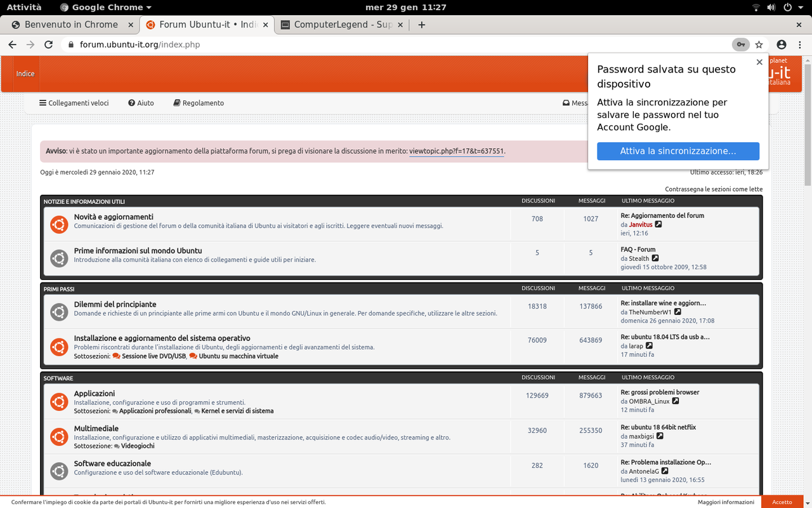Click the padlock icon in address bar
The height and width of the screenshot is (508, 812).
[x=71, y=44]
